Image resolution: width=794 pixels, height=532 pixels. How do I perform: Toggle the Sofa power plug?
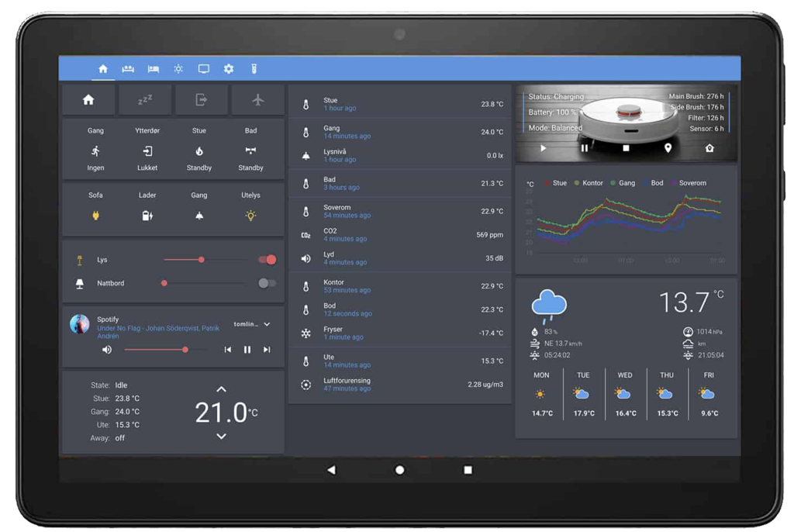[x=95, y=216]
